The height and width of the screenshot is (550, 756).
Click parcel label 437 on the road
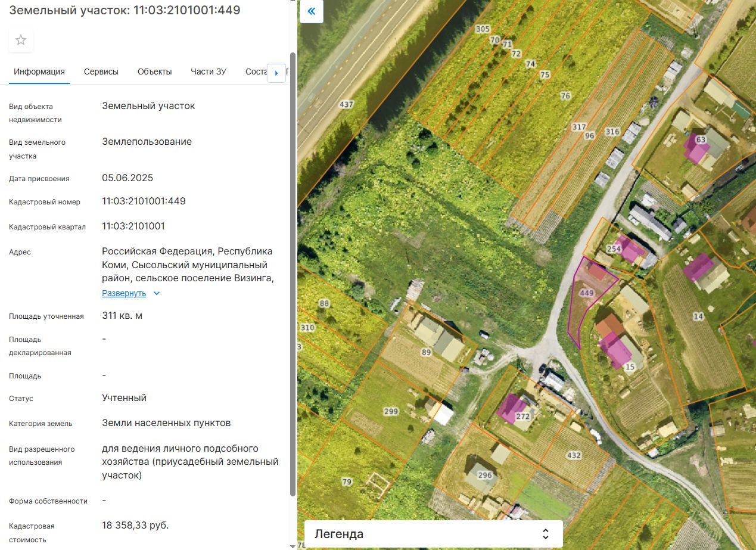pyautogui.click(x=346, y=104)
